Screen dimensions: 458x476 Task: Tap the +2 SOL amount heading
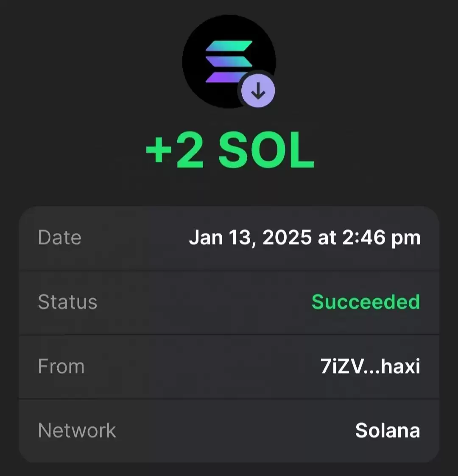[x=230, y=150]
